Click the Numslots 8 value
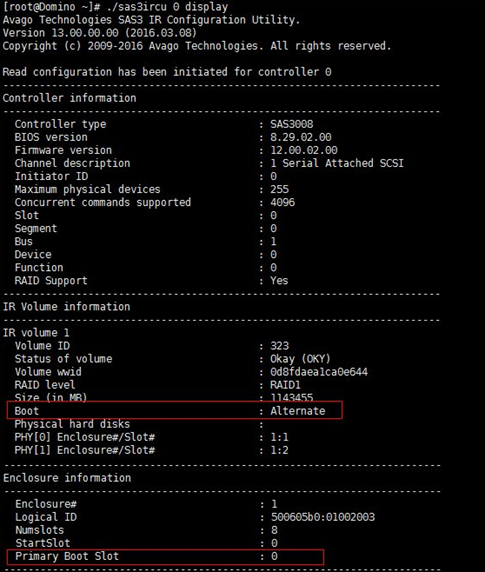The width and height of the screenshot is (485, 572). (x=274, y=530)
